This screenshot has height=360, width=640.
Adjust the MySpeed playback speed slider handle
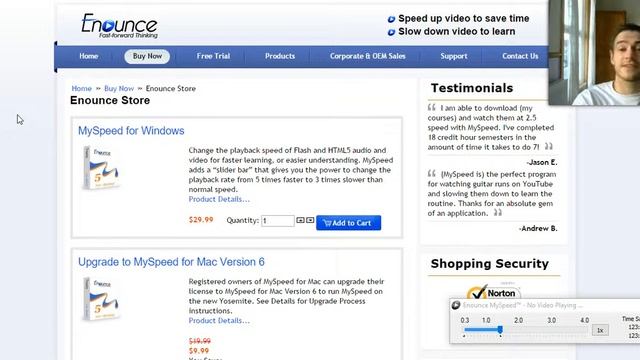click(x=500, y=329)
